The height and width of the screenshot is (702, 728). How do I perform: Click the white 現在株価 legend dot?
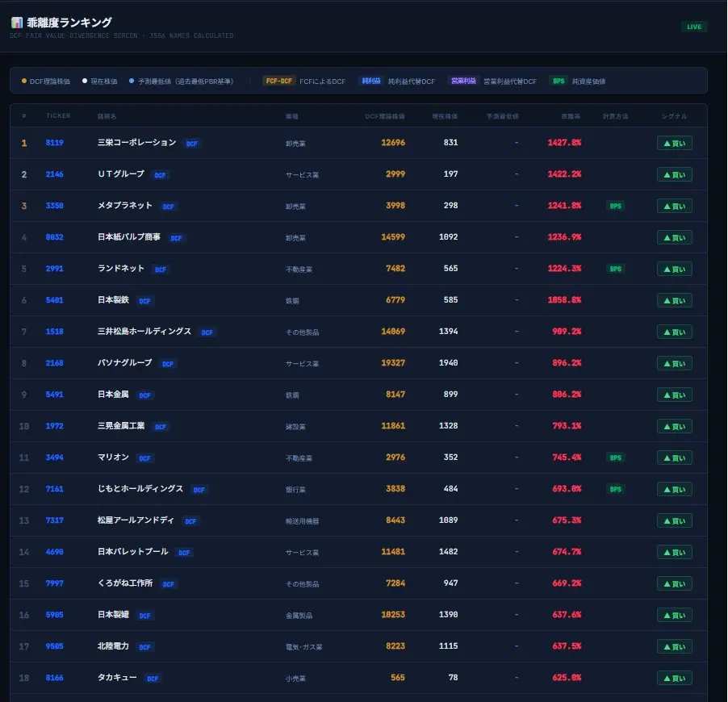(x=85, y=81)
